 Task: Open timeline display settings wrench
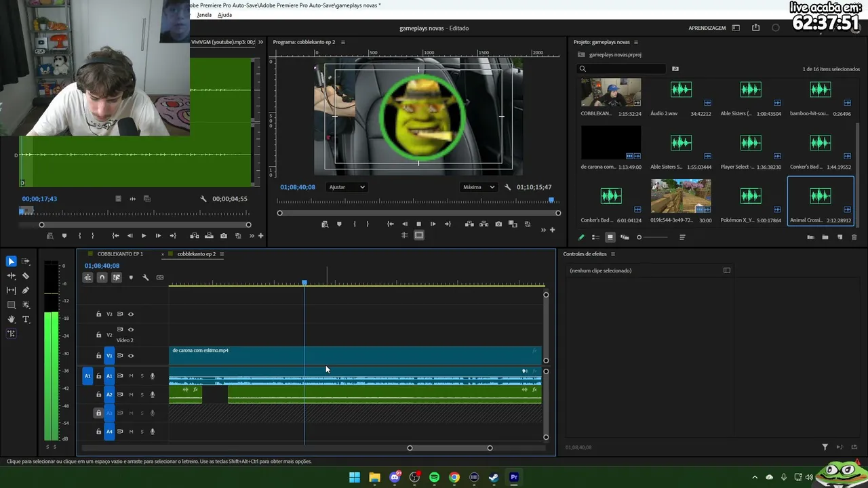145,277
